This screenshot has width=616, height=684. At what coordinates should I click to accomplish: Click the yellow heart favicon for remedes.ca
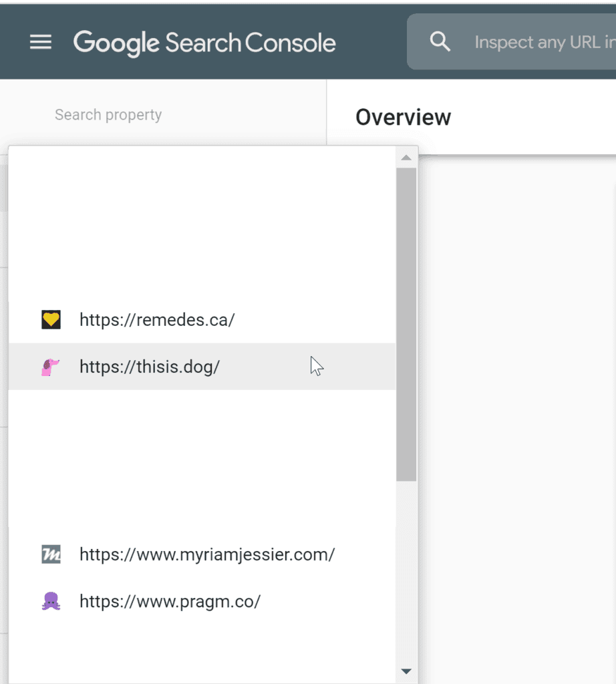pos(51,320)
